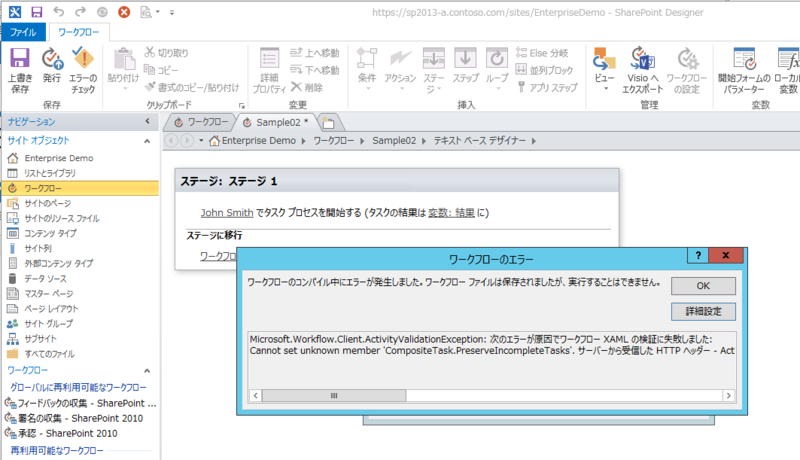Click 書式のコピー/貼り付け in ribbon
This screenshot has width=800, height=460.
(x=192, y=87)
